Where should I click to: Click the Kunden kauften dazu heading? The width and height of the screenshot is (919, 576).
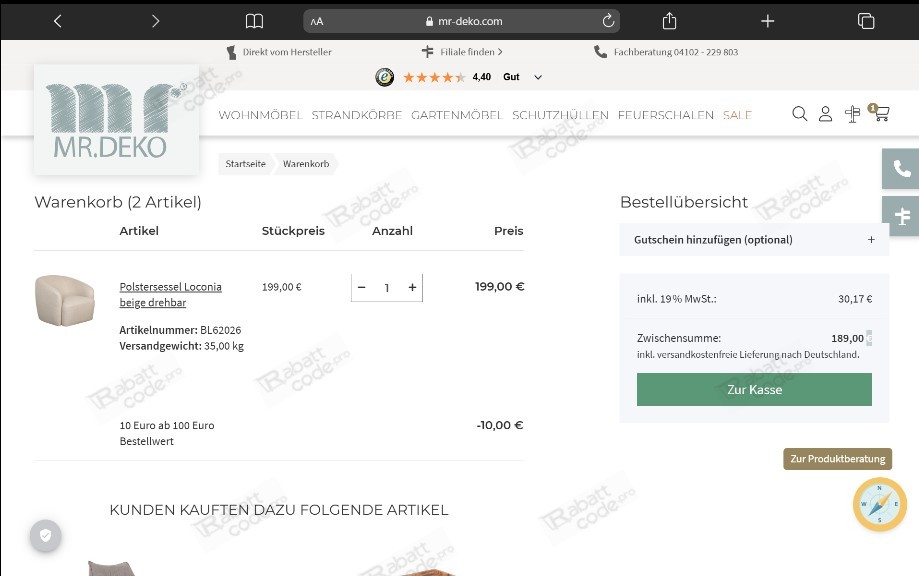pos(279,510)
